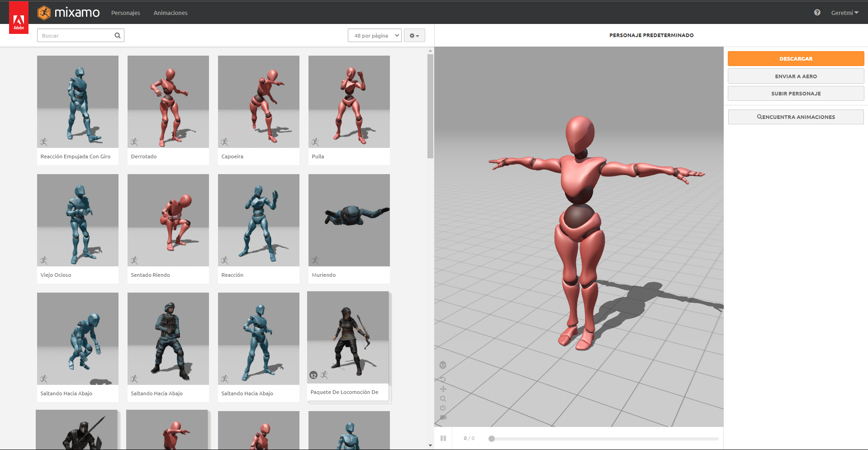This screenshot has height=450, width=868.
Task: Select the soldier Saltando Hacia Abajo thumbnail
Action: click(168, 339)
